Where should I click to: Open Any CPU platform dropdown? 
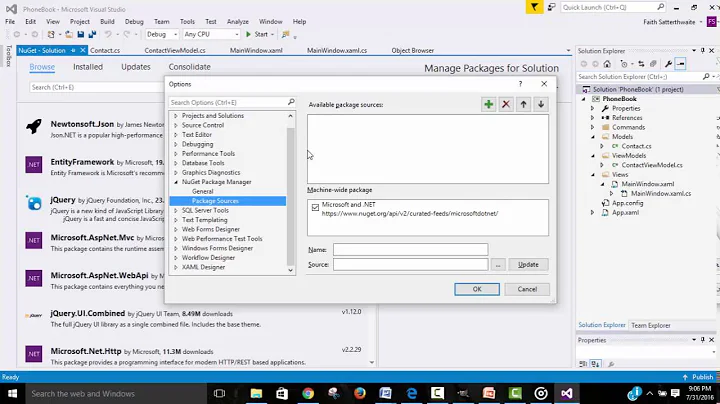[211, 34]
